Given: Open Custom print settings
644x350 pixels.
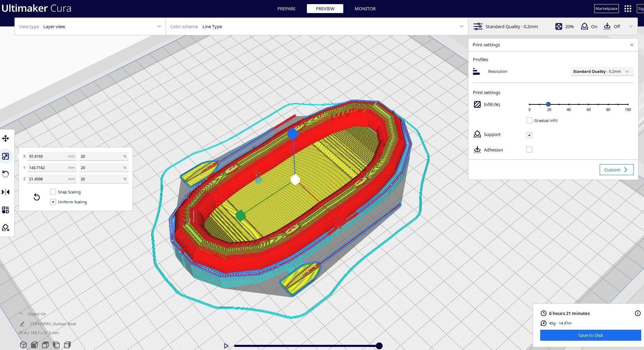Looking at the screenshot, I should [x=616, y=170].
